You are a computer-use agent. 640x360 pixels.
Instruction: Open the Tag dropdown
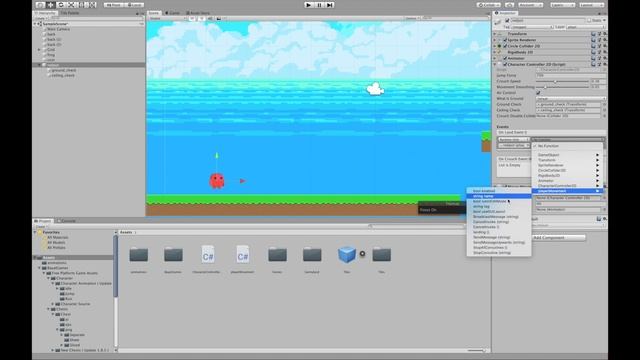click(x=531, y=27)
